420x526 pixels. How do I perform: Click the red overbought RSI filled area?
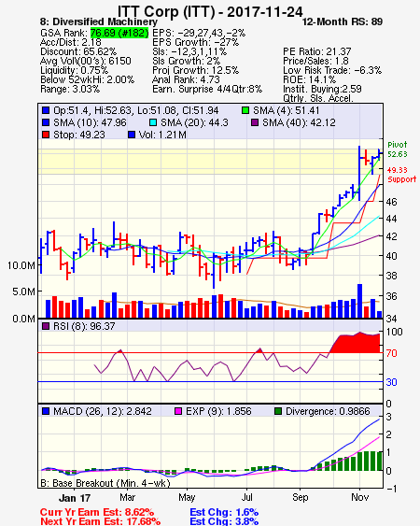(356, 343)
